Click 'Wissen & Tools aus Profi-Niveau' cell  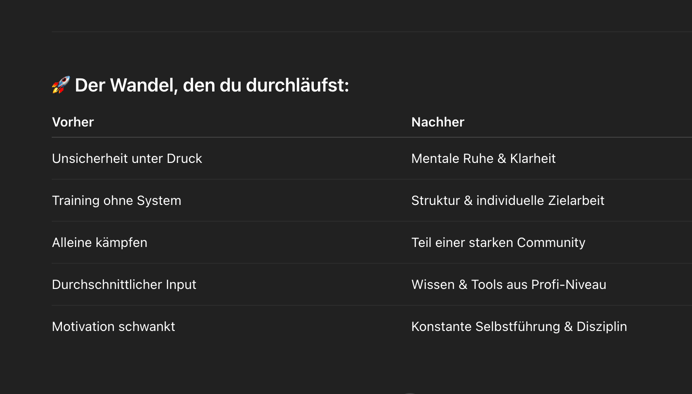tap(509, 285)
